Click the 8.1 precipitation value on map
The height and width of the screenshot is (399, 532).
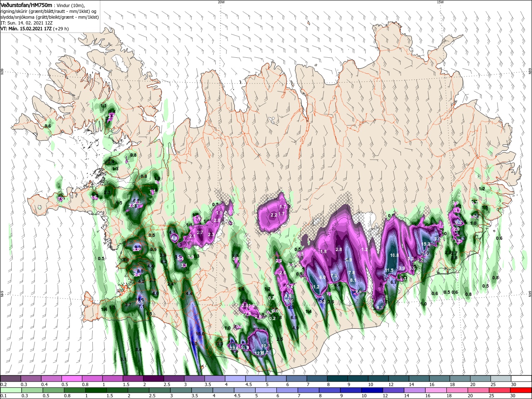354,280
